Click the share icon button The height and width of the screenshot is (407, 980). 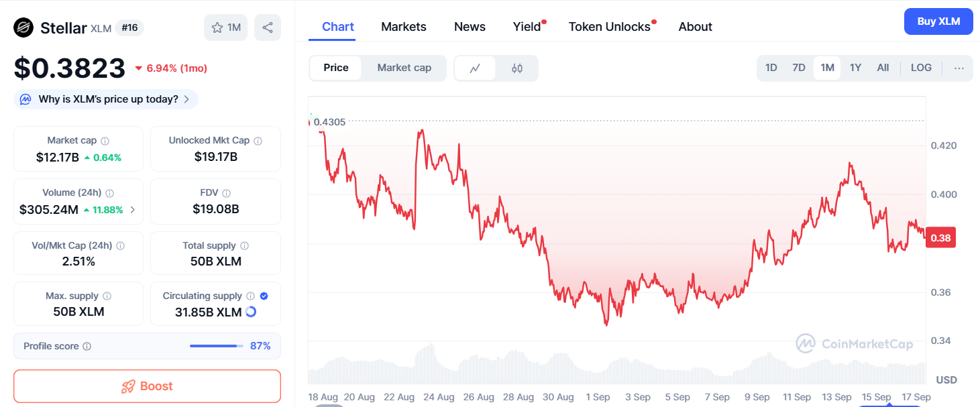coord(268,27)
